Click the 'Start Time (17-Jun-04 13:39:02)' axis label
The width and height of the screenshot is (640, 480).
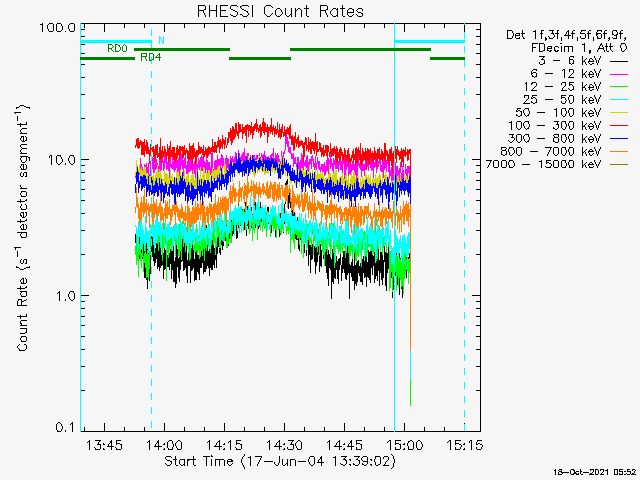coord(280,462)
